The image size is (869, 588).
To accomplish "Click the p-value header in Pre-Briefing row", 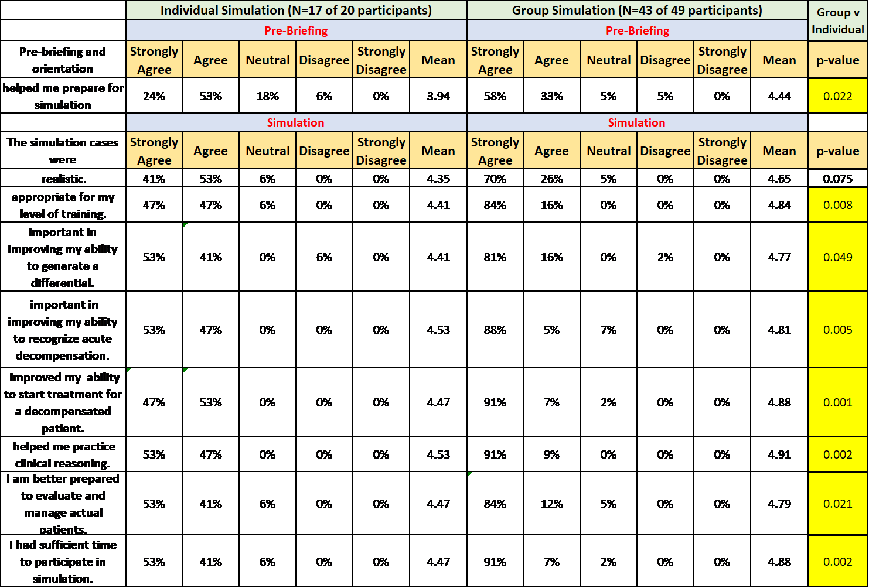I will [837, 60].
